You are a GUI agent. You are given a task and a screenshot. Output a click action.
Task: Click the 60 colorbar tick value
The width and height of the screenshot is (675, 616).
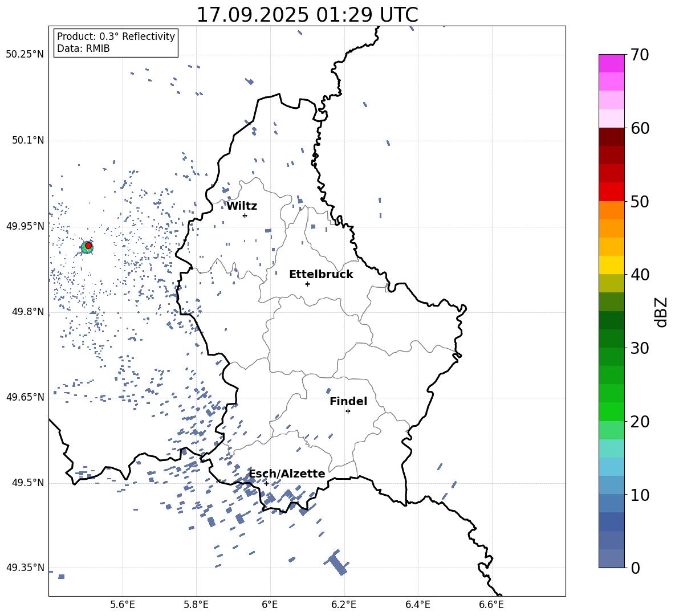click(x=640, y=128)
